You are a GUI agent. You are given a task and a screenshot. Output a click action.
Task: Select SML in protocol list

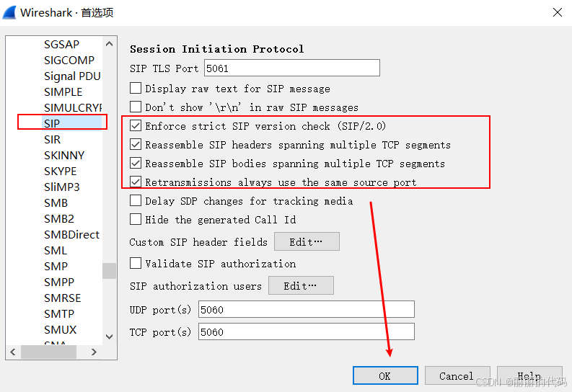coord(56,251)
